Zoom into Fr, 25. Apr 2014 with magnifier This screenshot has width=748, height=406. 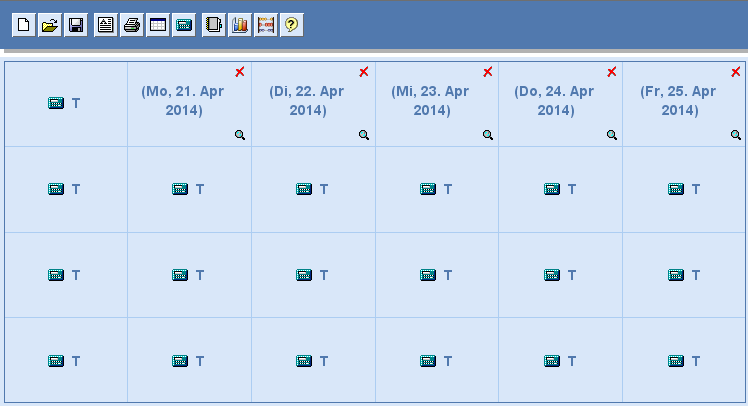[x=736, y=135]
